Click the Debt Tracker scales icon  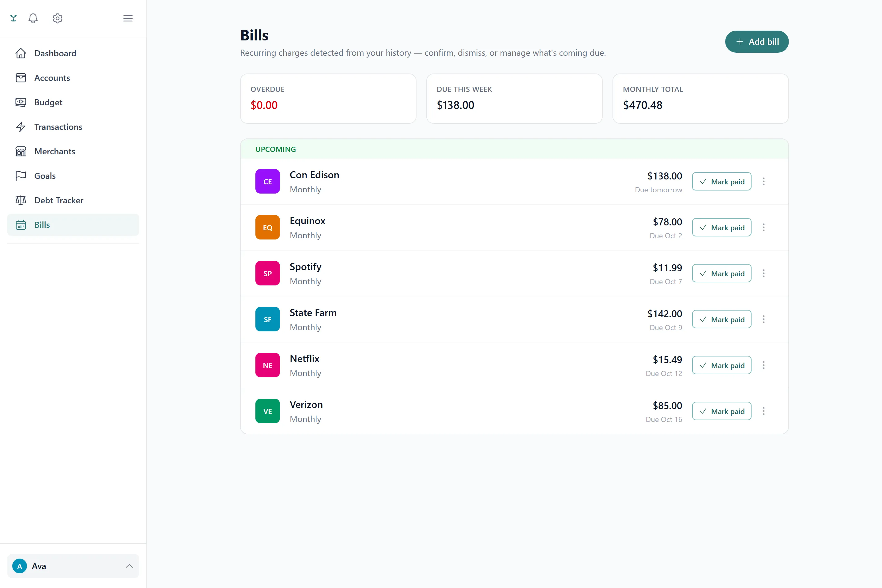21,200
